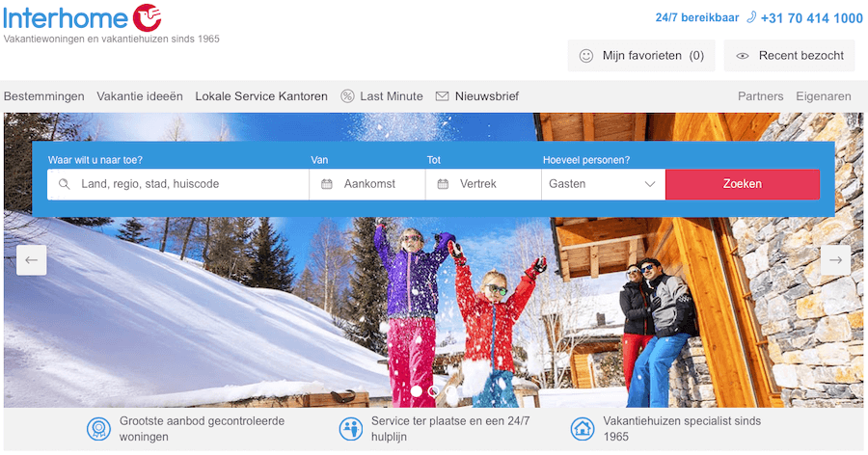Viewport: 868px width, 455px height.
Task: Go to next slide with right arrow
Action: (835, 259)
